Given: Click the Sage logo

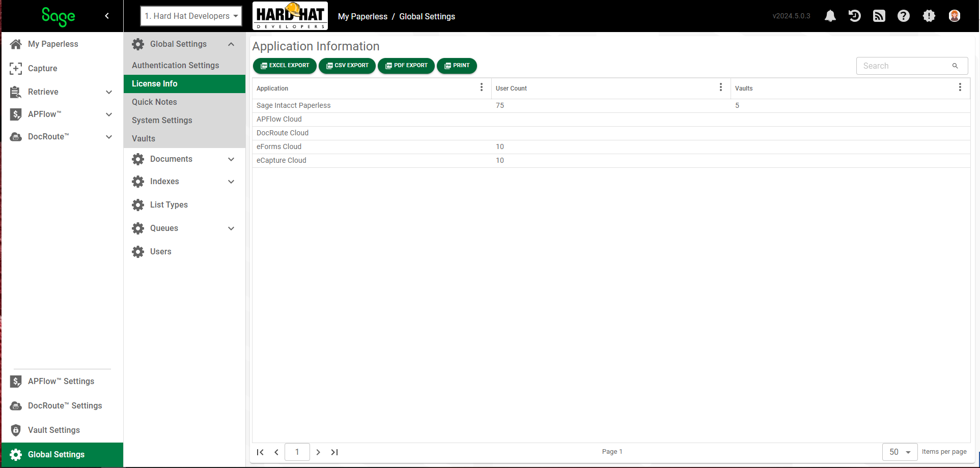Looking at the screenshot, I should (x=58, y=17).
